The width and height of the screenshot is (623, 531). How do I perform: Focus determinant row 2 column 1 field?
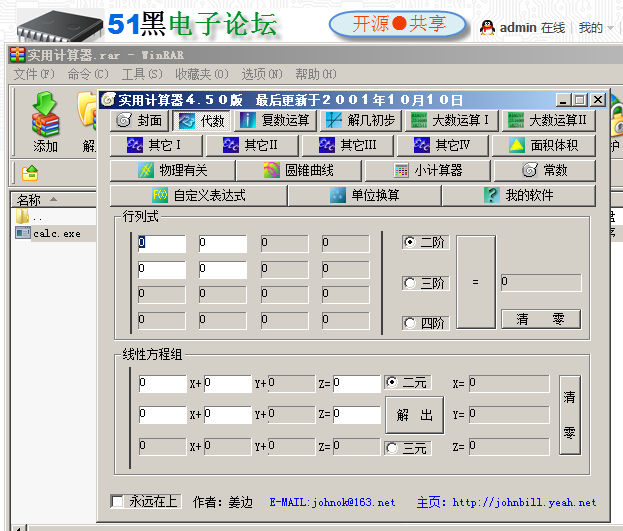click(x=162, y=270)
